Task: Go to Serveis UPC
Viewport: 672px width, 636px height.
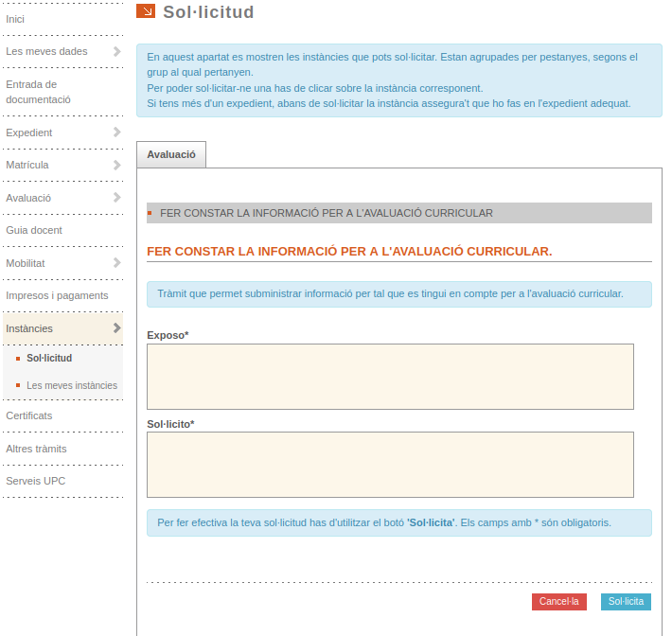Action: (35, 481)
